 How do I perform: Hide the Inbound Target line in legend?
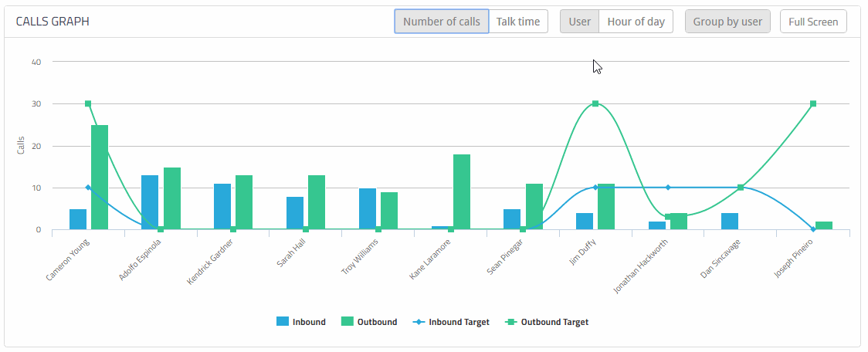click(x=459, y=322)
